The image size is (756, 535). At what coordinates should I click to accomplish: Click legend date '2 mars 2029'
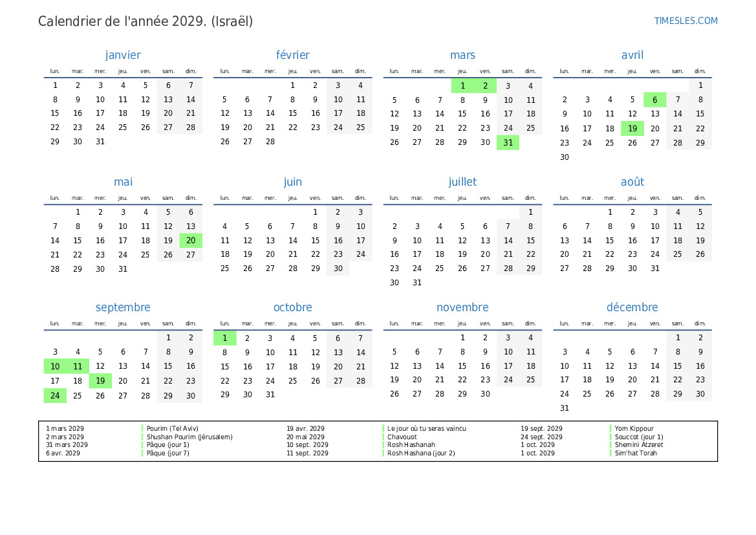pyautogui.click(x=65, y=437)
